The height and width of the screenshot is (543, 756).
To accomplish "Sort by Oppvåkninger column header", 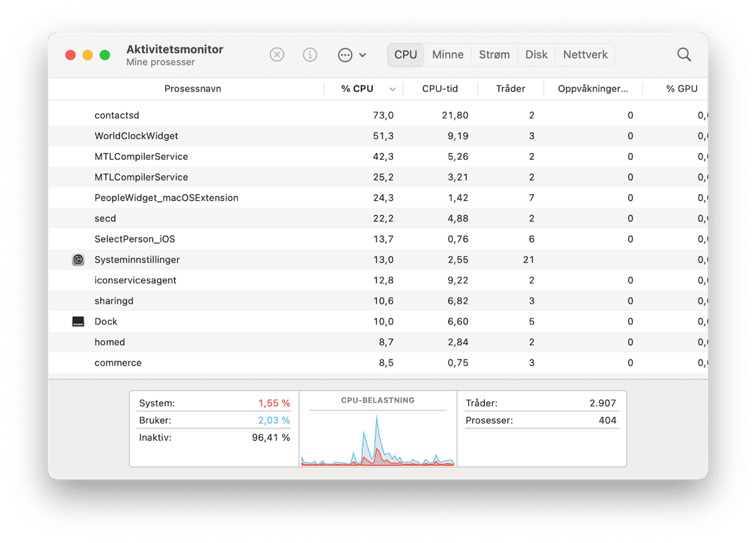I will [x=592, y=89].
